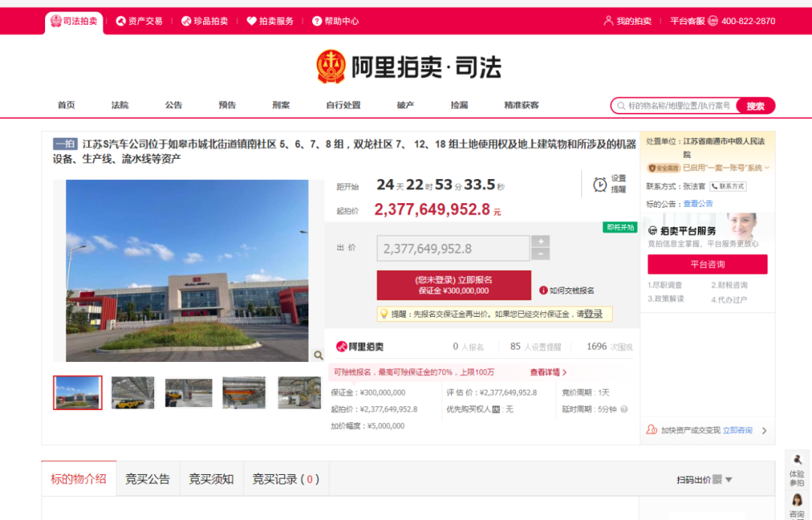Click help icon next to 延时周期
Viewport: 812px width, 520px height.
[624, 409]
